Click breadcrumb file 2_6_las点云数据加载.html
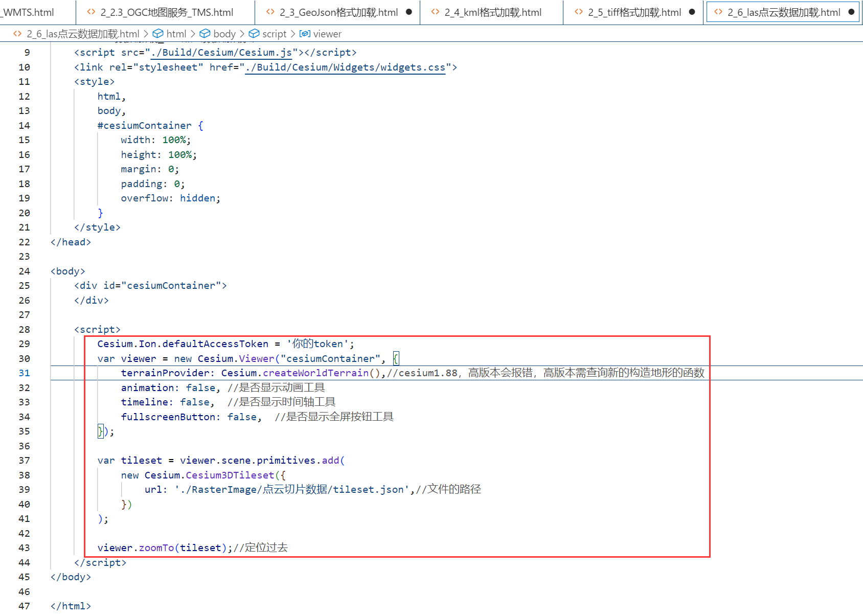 [83, 34]
